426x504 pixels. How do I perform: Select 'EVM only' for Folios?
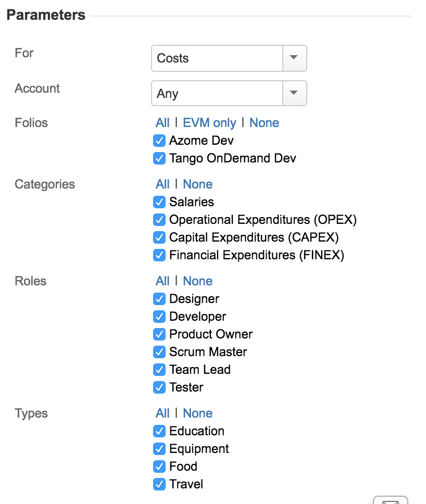pos(209,123)
